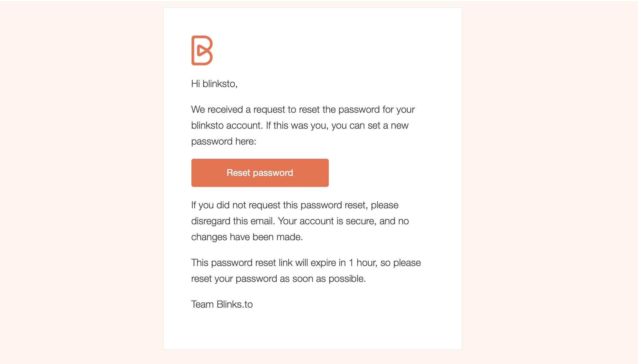Click the "so please" words in the expiry notice
The width and height of the screenshot is (638, 364).
tap(401, 263)
